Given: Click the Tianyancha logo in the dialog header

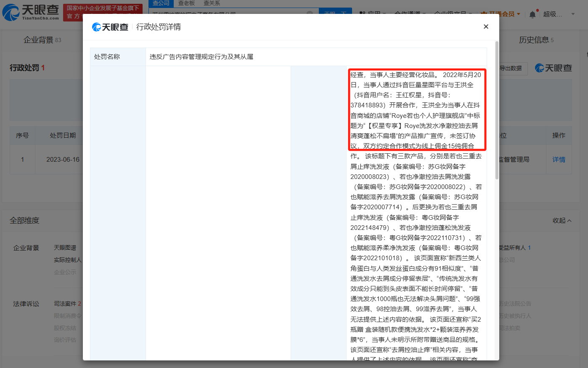Looking at the screenshot, I should (x=109, y=26).
